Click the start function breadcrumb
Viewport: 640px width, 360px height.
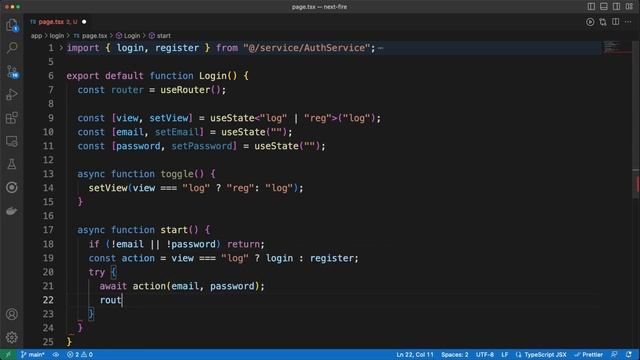[x=160, y=36]
